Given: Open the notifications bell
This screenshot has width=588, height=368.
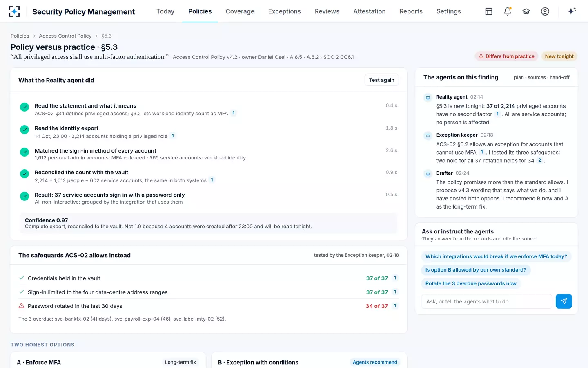Looking at the screenshot, I should point(508,11).
